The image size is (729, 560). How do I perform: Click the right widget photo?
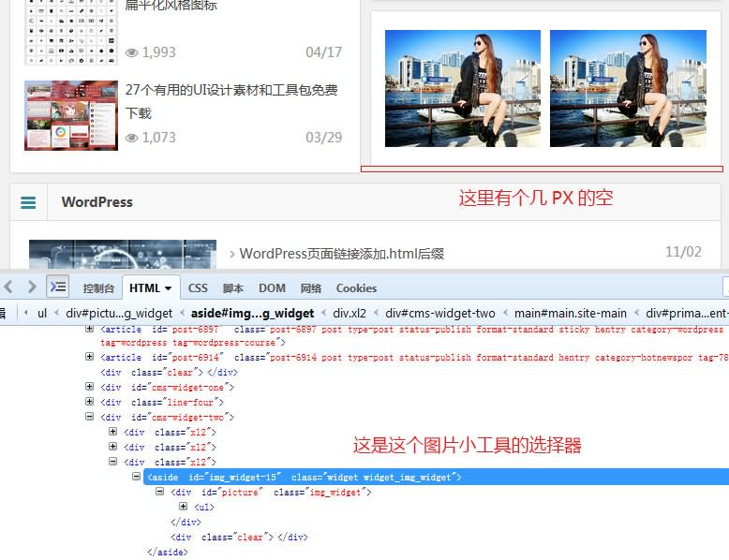tap(628, 88)
